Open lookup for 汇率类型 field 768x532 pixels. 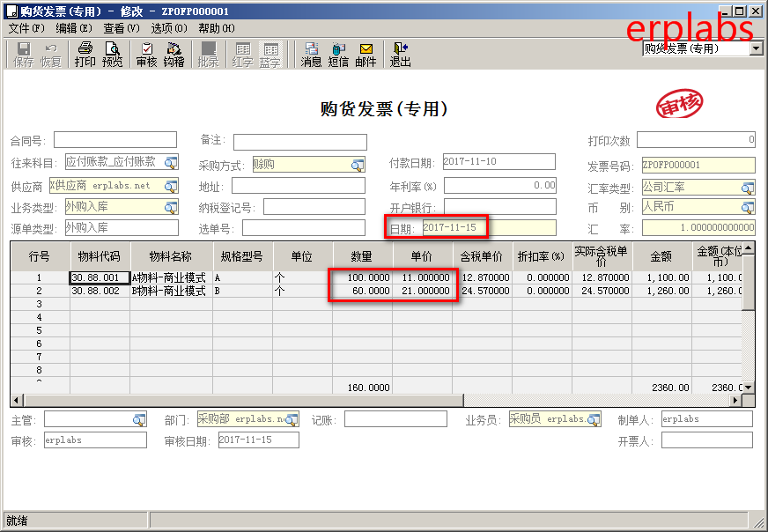(748, 188)
